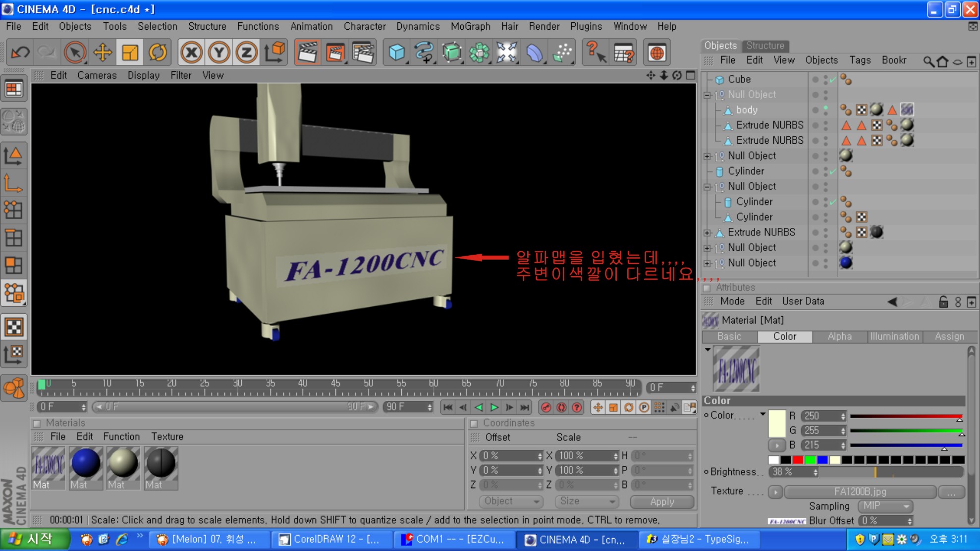The image size is (980, 551).
Task: Add a Cube primitive object
Action: pyautogui.click(x=396, y=53)
